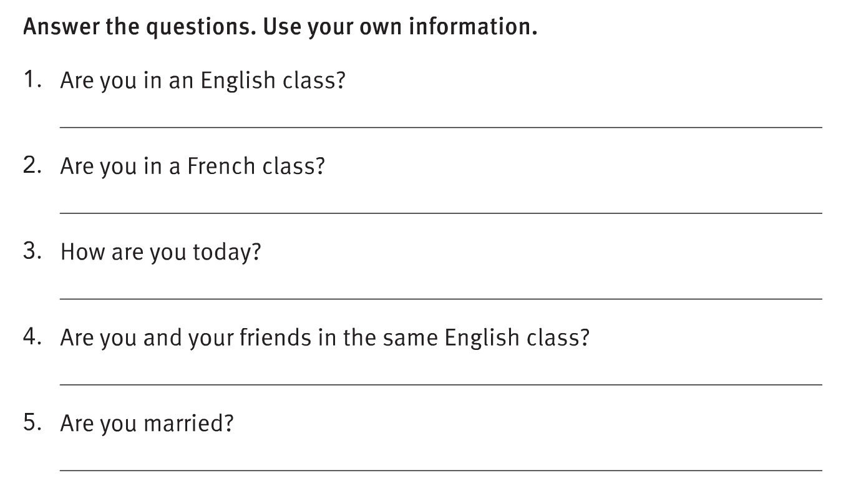Click the number 4 list marker
The width and height of the screenshot is (861, 504).
[x=32, y=337]
